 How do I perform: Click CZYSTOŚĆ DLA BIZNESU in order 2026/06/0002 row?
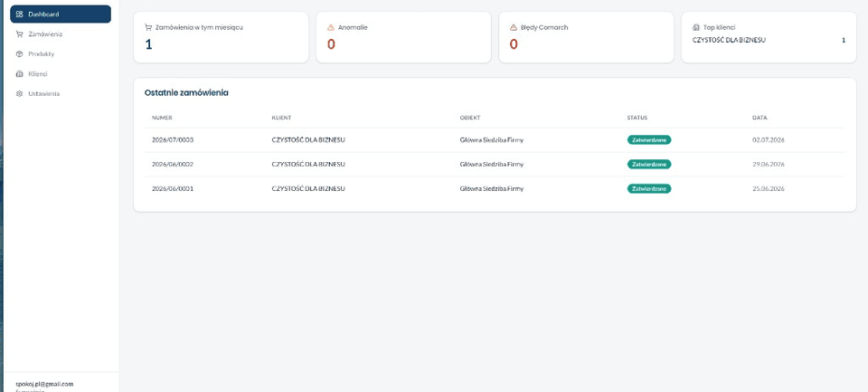[x=308, y=165]
